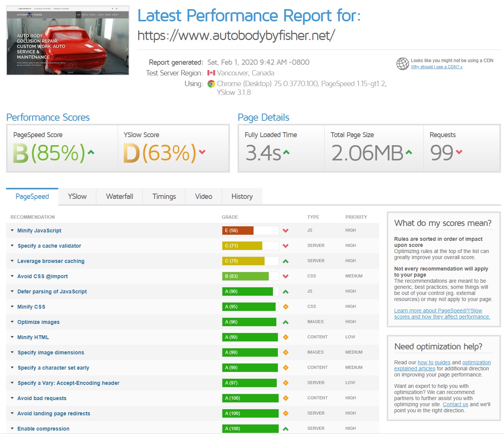
Task: Expand Specify a cache validator row
Action: (12, 246)
